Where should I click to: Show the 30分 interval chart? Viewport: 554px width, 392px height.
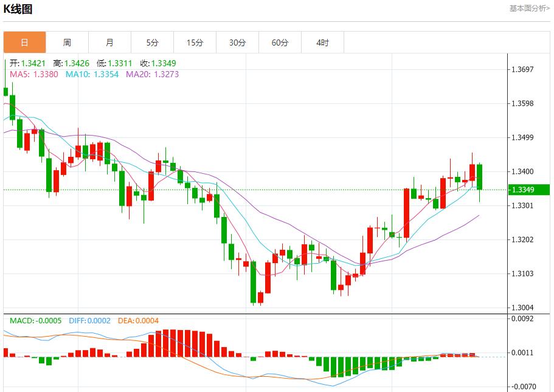pos(238,43)
